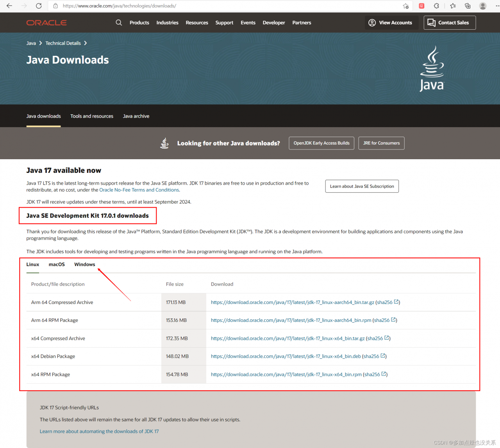Reload the page with refresh icon
This screenshot has height=448, width=500.
click(x=39, y=6)
